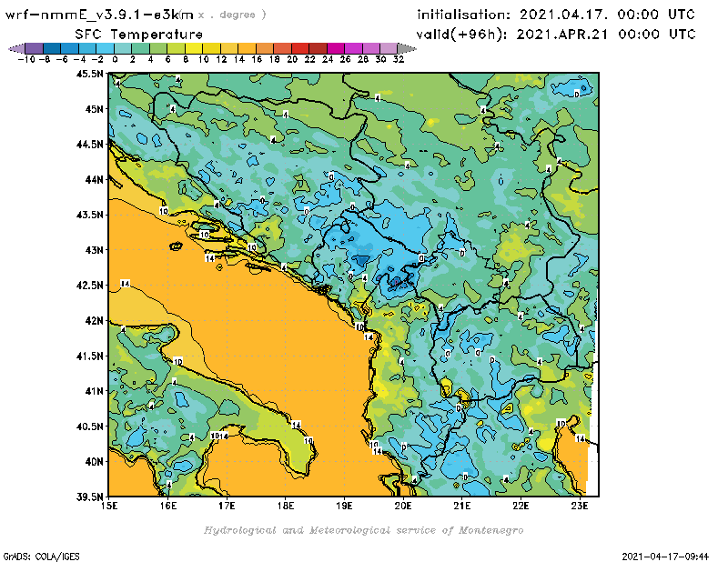The width and height of the screenshot is (728, 562).
Task: Click the 43.5N latitude label
Action: (89, 215)
